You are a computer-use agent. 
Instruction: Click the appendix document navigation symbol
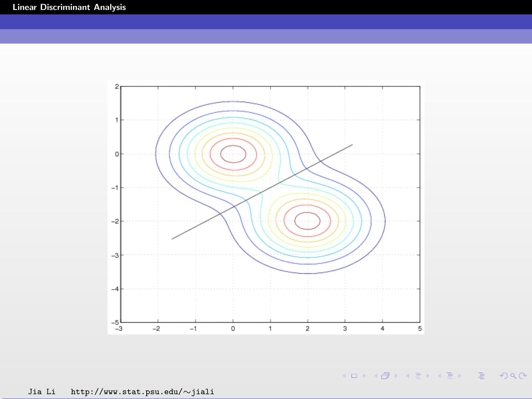[482, 375]
